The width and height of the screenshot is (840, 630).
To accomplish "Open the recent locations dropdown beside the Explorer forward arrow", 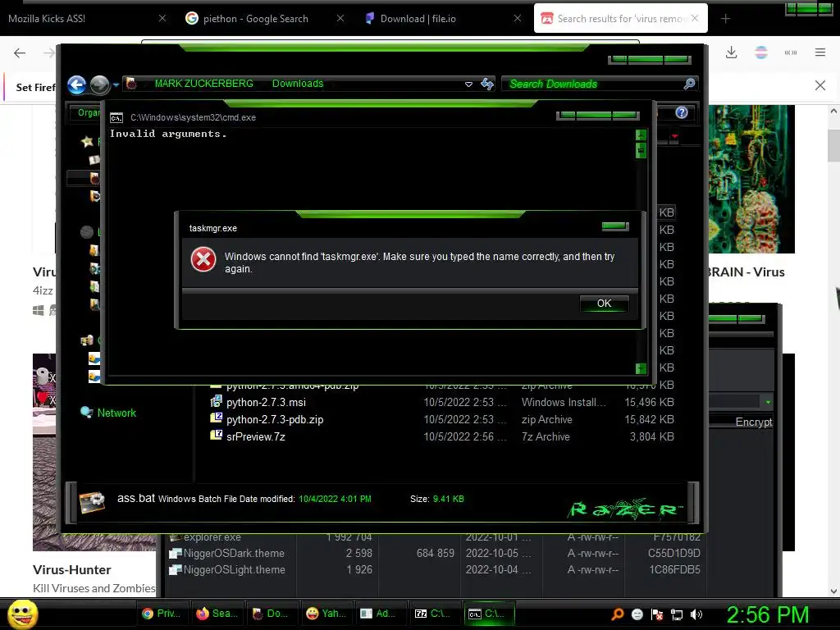I will point(116,84).
